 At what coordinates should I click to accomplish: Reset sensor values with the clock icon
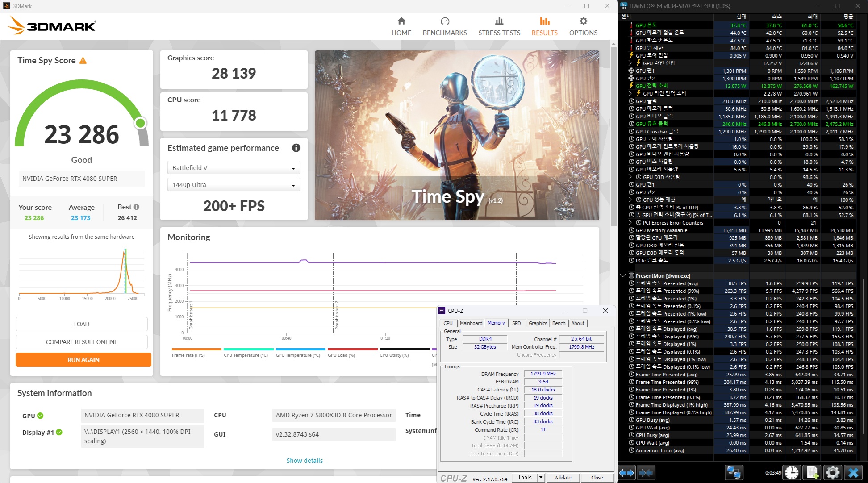pos(792,472)
